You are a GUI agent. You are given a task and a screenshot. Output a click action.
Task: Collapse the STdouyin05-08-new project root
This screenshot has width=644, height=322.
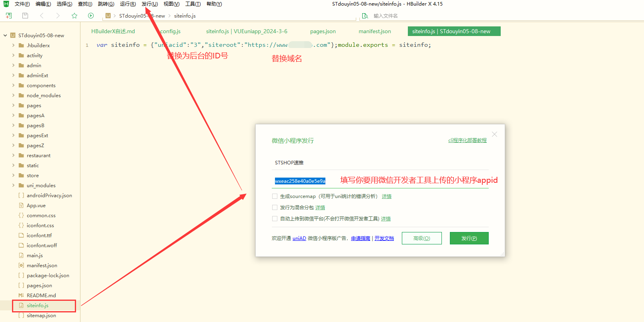(x=5, y=35)
